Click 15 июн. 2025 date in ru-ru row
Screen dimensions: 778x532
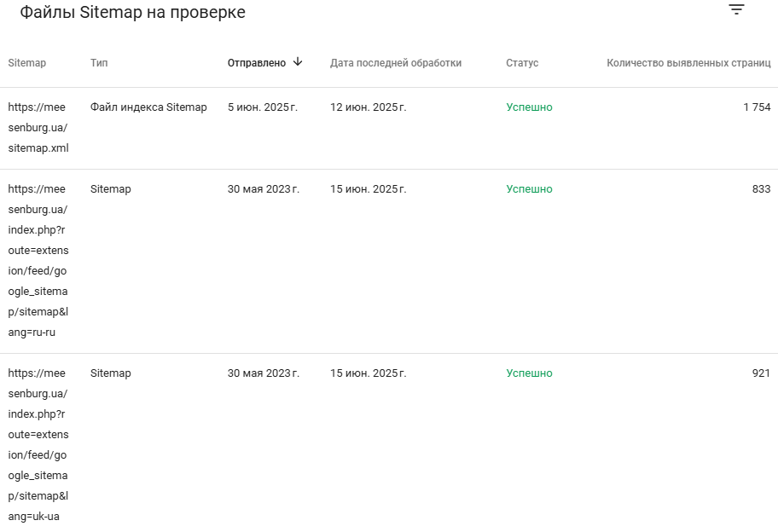(x=369, y=189)
